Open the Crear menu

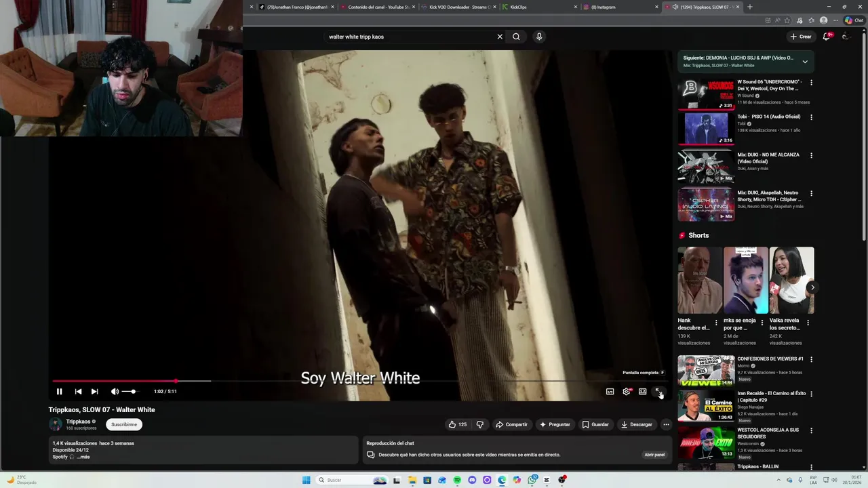(x=801, y=37)
